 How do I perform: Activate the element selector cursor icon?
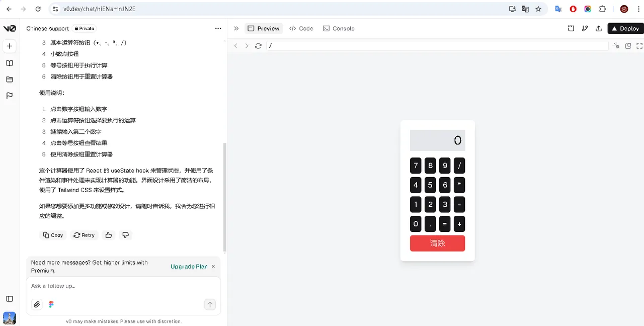[617, 46]
